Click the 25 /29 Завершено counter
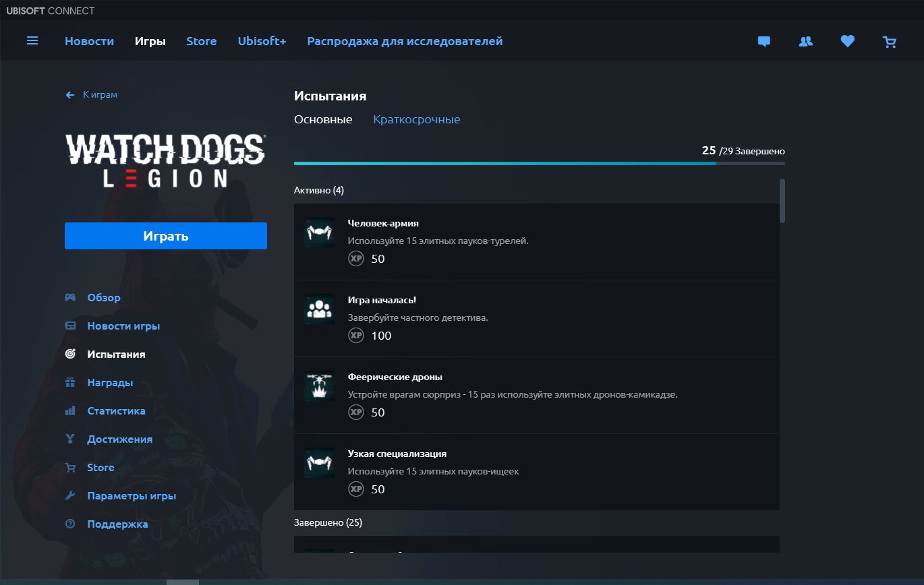924x585 pixels. [743, 151]
